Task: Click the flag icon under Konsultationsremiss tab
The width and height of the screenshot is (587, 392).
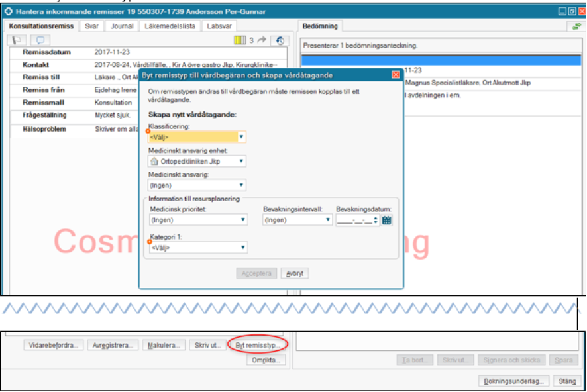Action: pos(17,40)
